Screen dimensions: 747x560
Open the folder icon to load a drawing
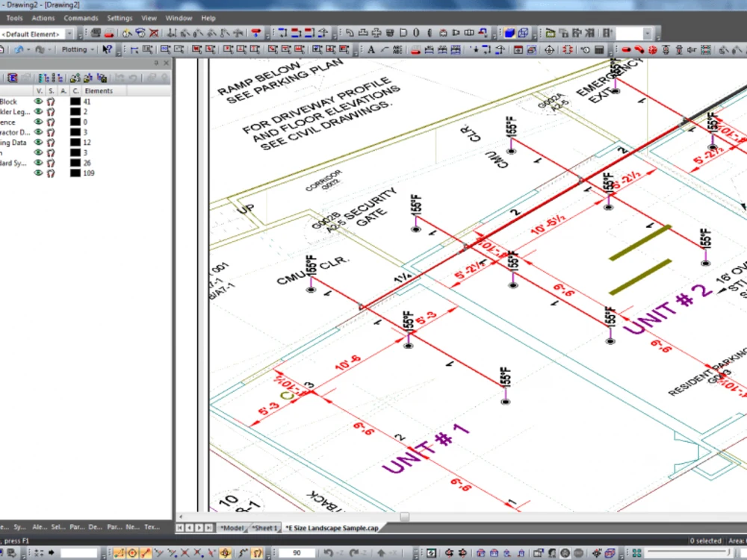4,49
